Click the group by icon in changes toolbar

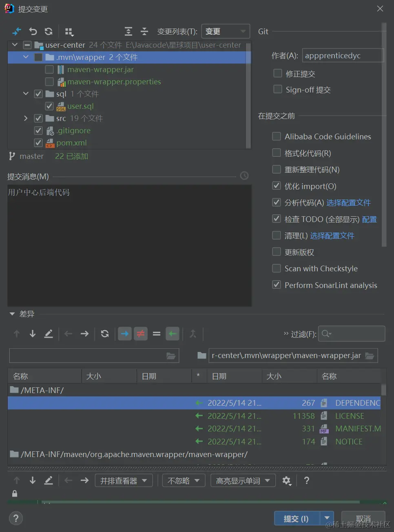[x=69, y=31]
